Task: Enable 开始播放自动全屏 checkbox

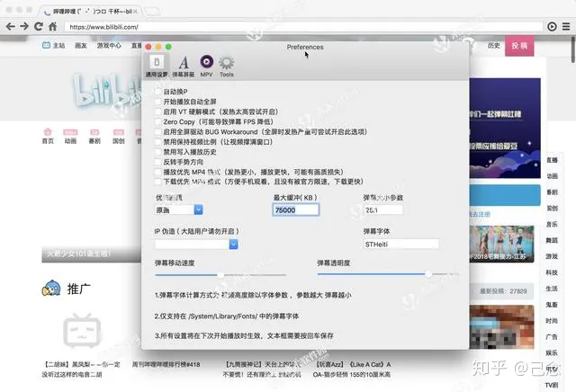Action: [x=157, y=102]
